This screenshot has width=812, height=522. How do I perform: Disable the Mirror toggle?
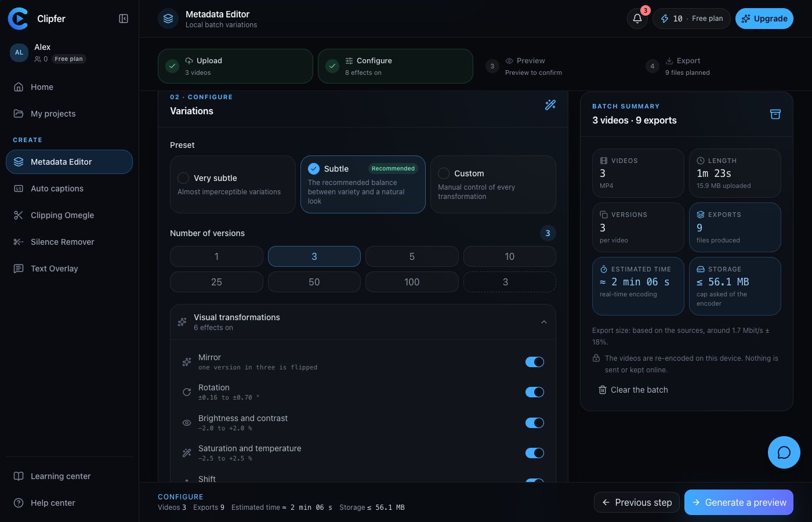[x=535, y=362]
